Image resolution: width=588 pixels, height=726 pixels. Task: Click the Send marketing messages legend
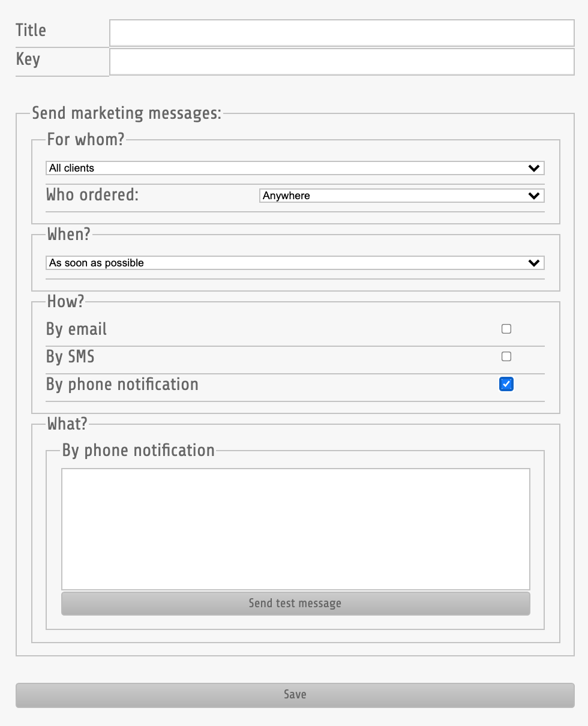click(x=127, y=113)
